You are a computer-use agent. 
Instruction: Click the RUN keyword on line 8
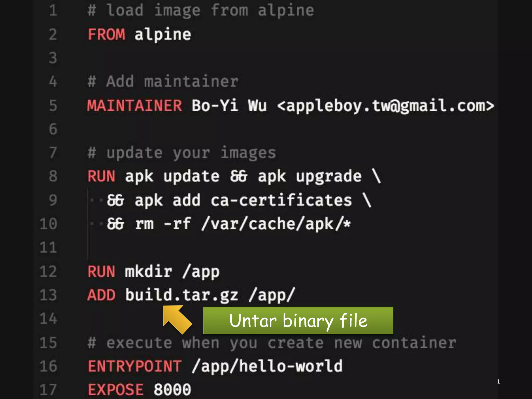click(101, 176)
